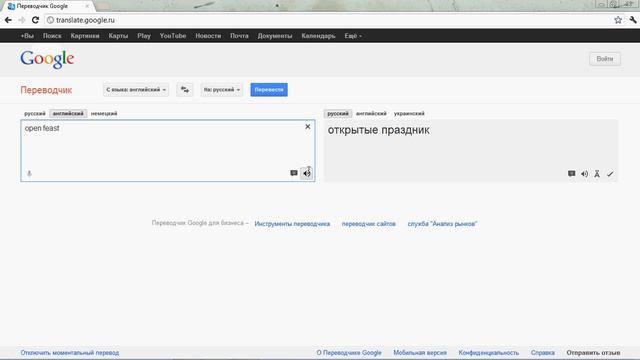Viewport: 640px width, 360px height.
Task: Listen to the Russian translation audio
Action: point(584,174)
